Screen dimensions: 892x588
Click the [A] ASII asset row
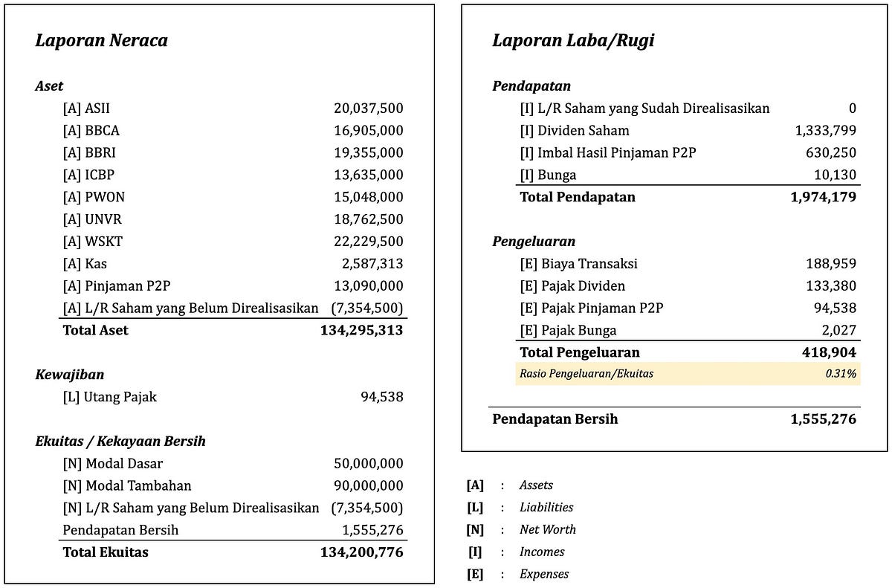click(x=233, y=109)
